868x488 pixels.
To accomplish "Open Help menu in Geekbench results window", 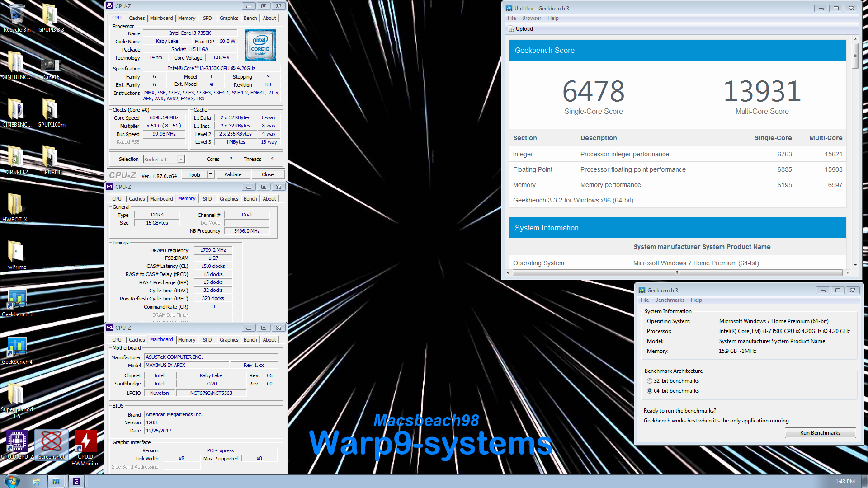I will pos(553,18).
